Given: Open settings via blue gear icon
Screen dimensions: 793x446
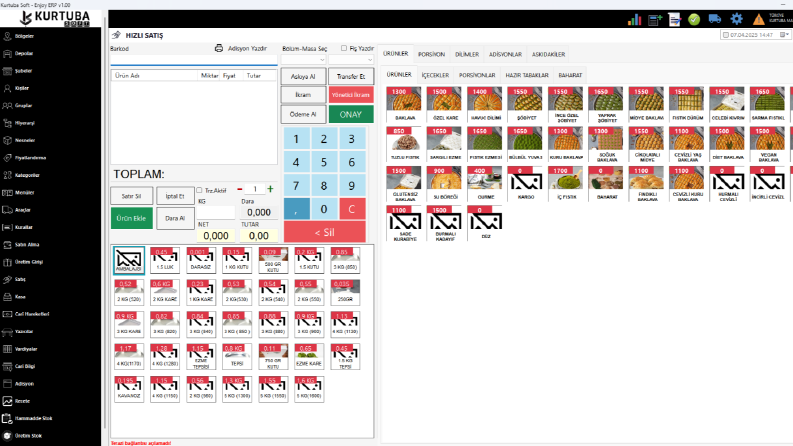Looking at the screenshot, I should click(x=736, y=19).
